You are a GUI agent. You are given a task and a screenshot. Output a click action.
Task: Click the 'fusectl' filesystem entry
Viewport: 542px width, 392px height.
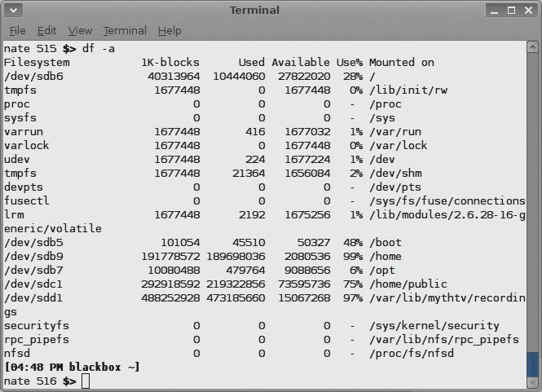[27, 200]
